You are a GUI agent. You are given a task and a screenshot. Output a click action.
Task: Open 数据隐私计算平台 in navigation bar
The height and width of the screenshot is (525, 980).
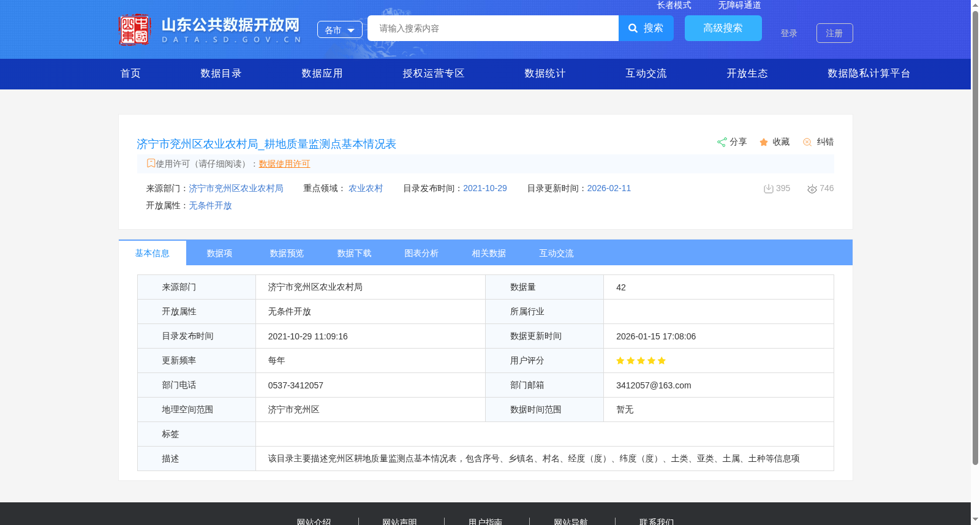[869, 74]
